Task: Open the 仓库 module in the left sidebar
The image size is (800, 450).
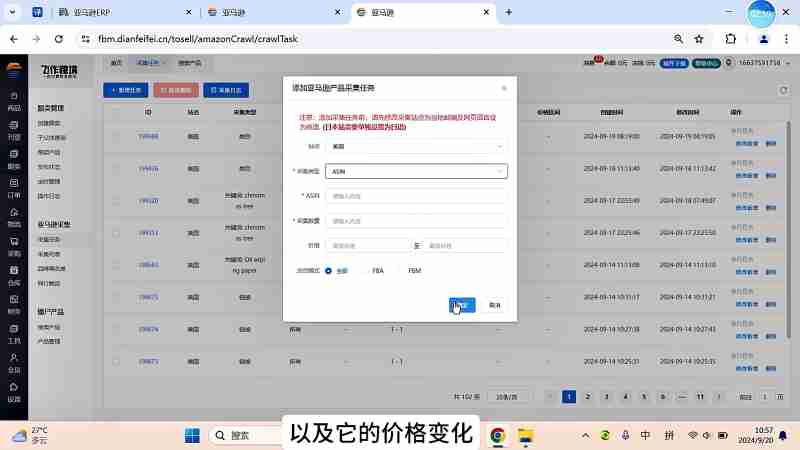Action: pos(14,276)
